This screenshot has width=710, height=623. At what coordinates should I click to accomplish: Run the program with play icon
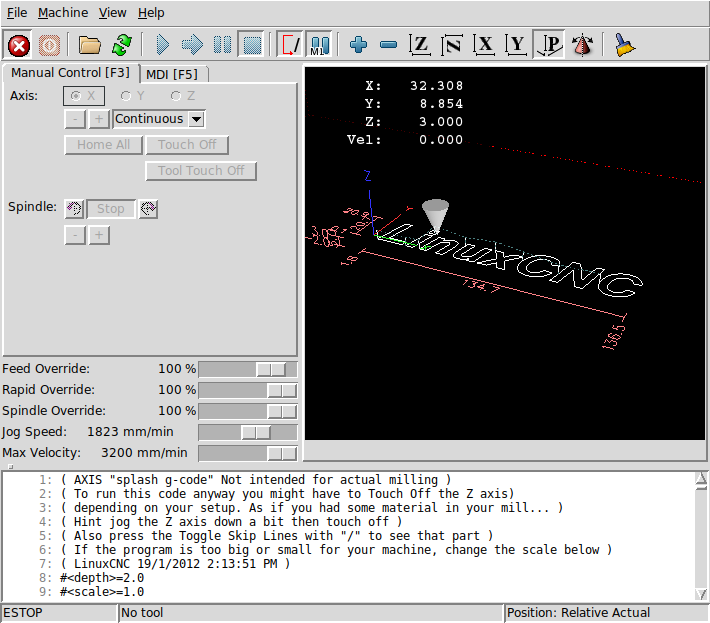[162, 45]
